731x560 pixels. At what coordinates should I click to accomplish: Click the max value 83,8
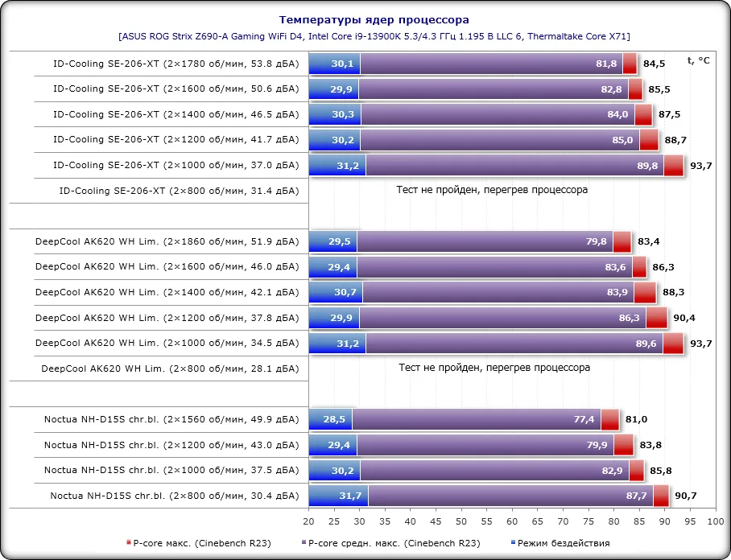pyautogui.click(x=650, y=446)
